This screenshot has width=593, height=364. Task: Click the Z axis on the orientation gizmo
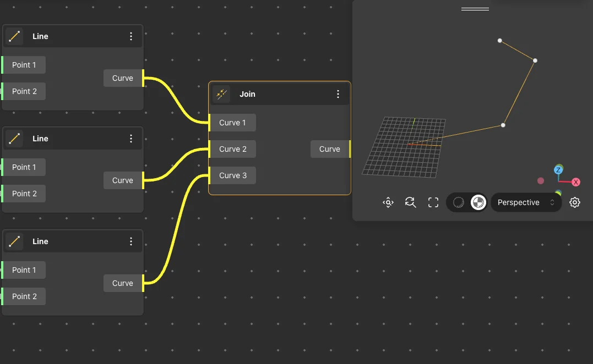pos(558,169)
